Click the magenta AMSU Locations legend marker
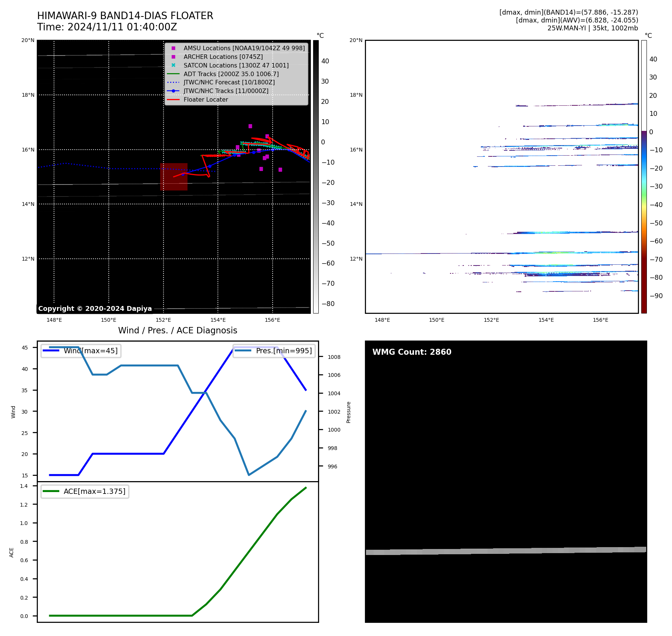The width and height of the screenshot is (672, 636). (x=173, y=48)
